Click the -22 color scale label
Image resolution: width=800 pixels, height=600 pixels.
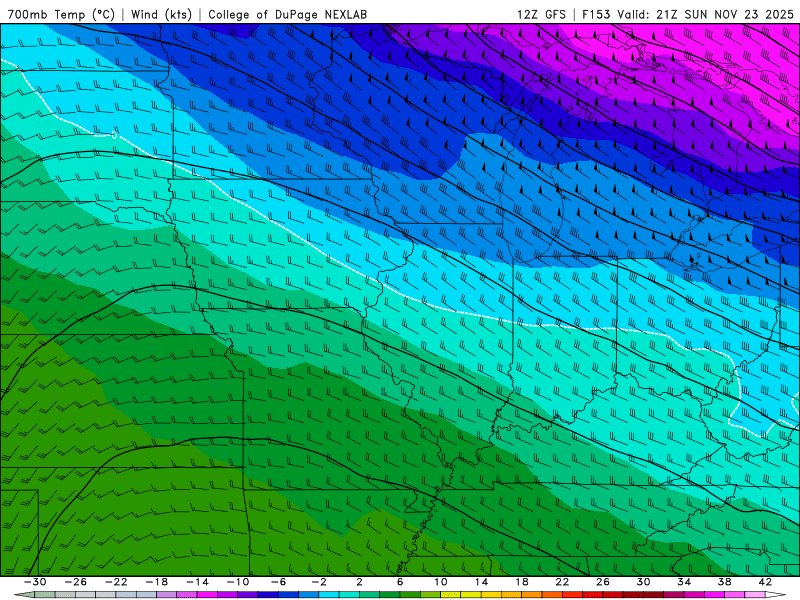[x=116, y=582]
